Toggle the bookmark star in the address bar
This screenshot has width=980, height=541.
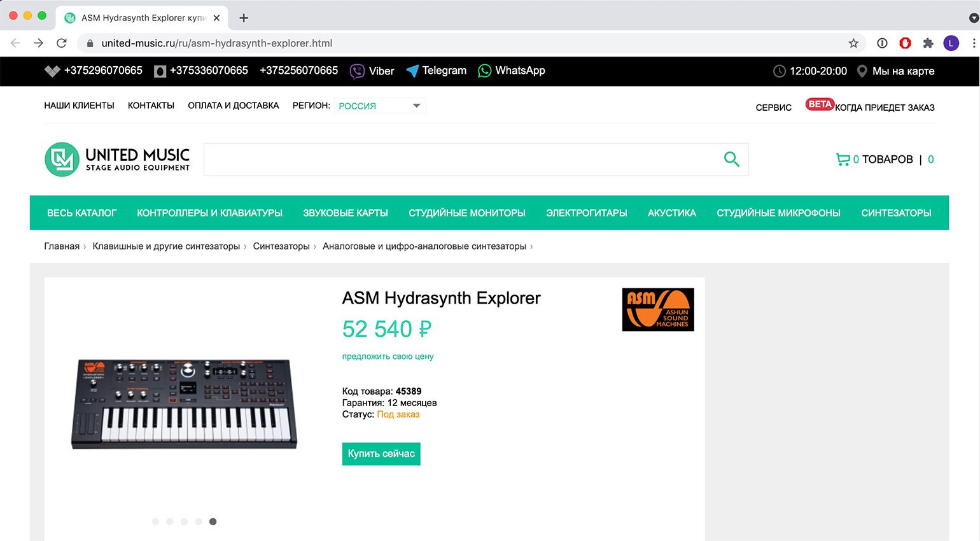[853, 43]
